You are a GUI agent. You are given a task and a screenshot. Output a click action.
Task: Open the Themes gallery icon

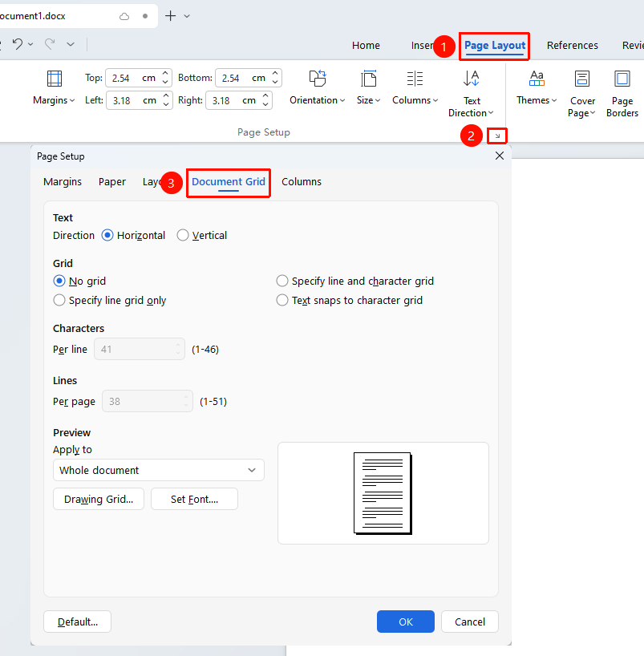tap(537, 79)
